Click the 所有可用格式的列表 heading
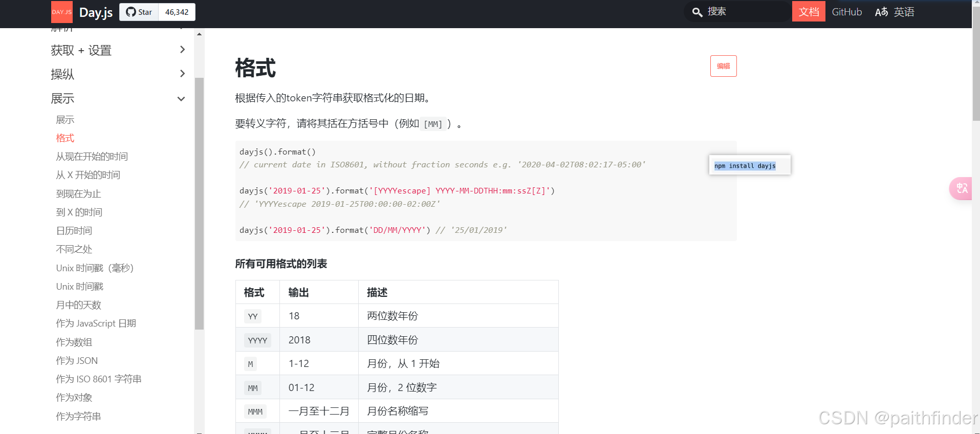 [281, 264]
